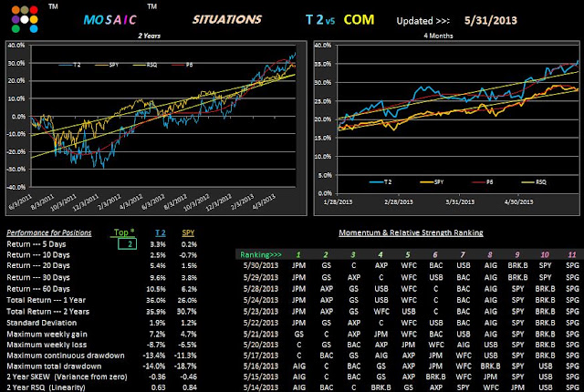
Task: Click the 'Updated >>>' label
Action: pos(422,21)
